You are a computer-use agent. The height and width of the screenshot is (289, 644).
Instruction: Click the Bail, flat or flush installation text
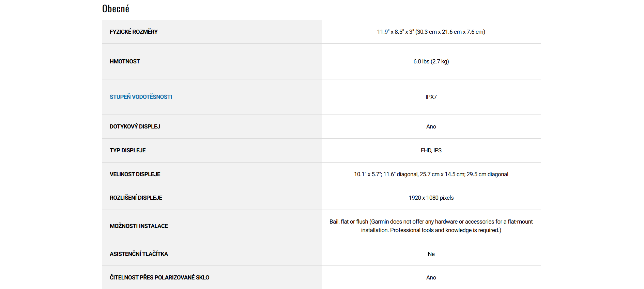click(431, 226)
